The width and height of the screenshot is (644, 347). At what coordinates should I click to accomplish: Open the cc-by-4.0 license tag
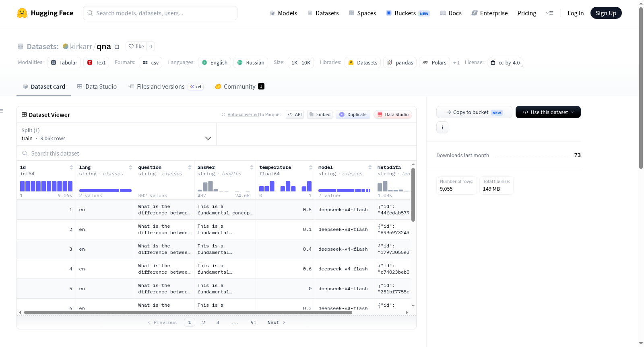pos(505,62)
